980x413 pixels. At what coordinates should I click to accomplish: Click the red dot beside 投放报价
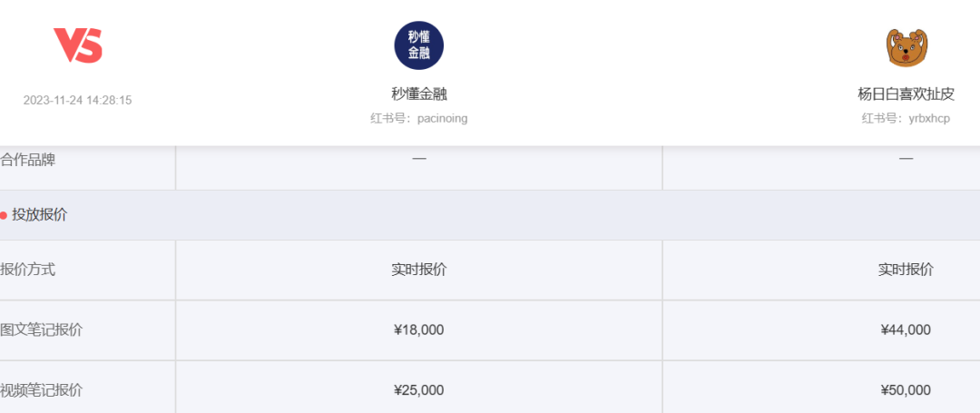tap(4, 215)
